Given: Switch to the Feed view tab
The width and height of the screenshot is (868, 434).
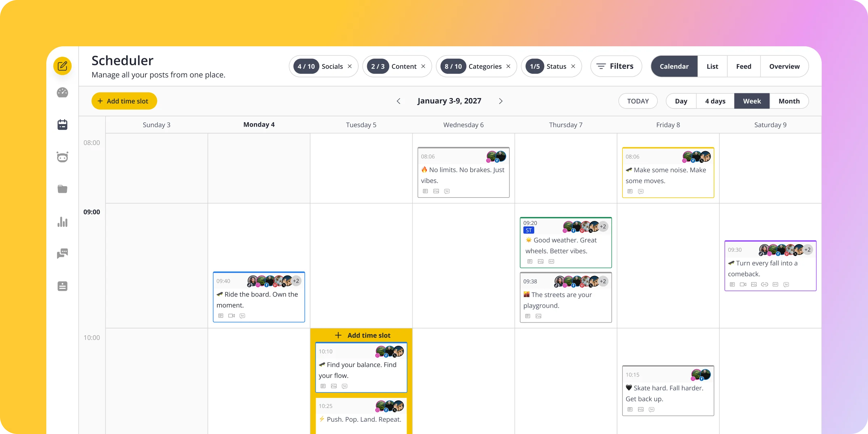Looking at the screenshot, I should click(x=744, y=66).
